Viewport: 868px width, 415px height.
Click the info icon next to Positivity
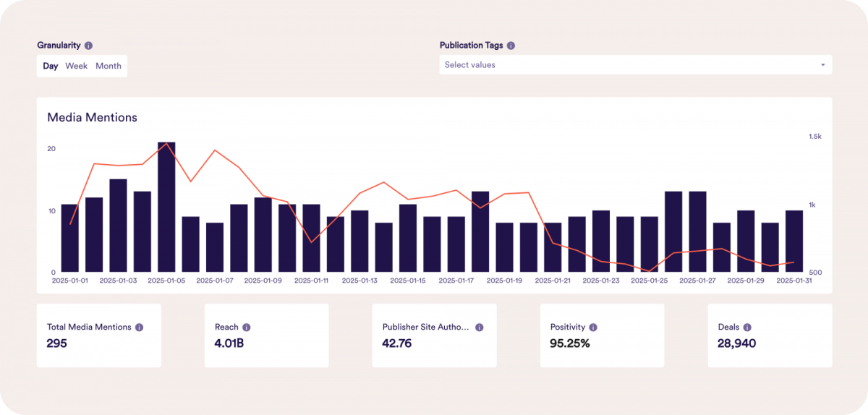coord(593,328)
